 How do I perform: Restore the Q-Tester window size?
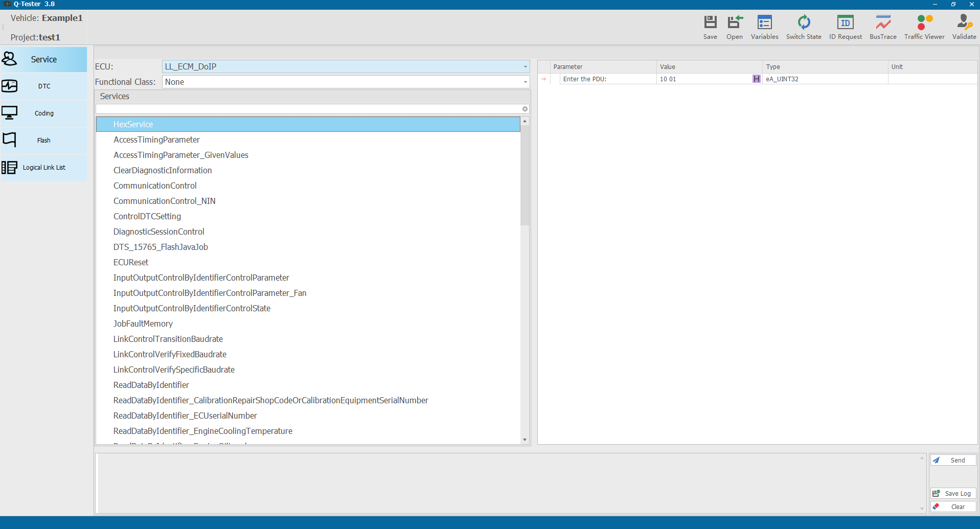pyautogui.click(x=953, y=4)
